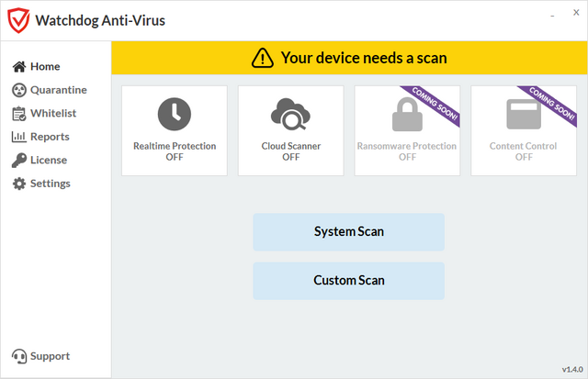Click the Watchdog shield logo

(18, 20)
